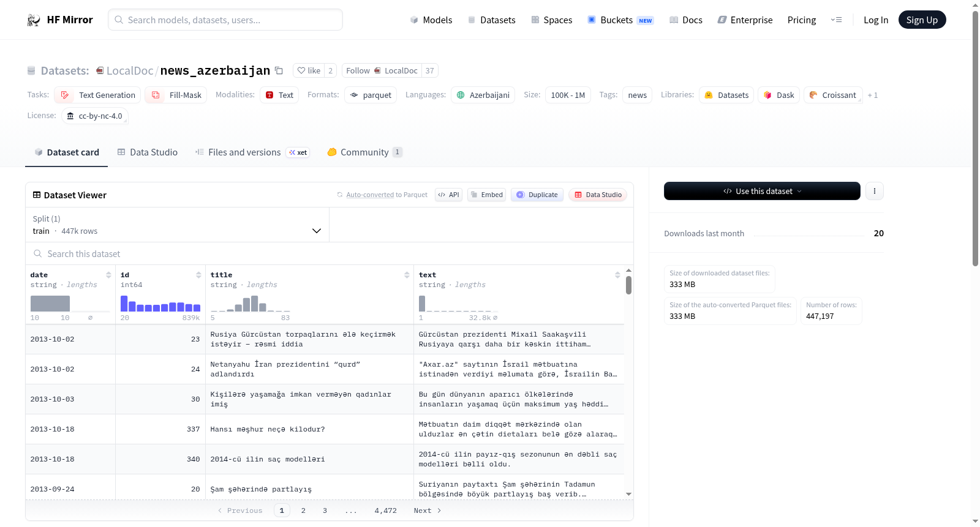980x527 pixels.
Task: Select row titled "Hansı məşhur neçə kilodur?"
Action: [325, 429]
